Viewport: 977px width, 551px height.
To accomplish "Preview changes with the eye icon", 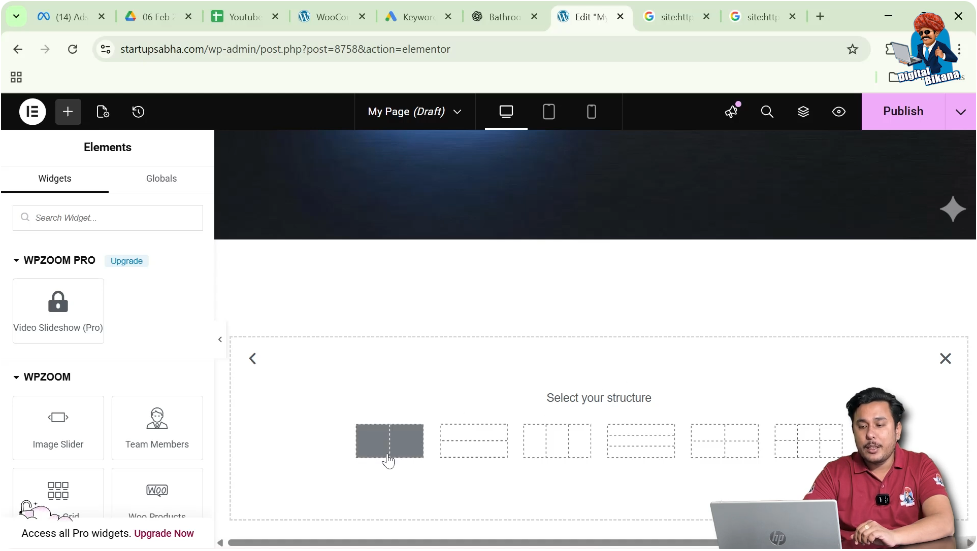I will 839,112.
